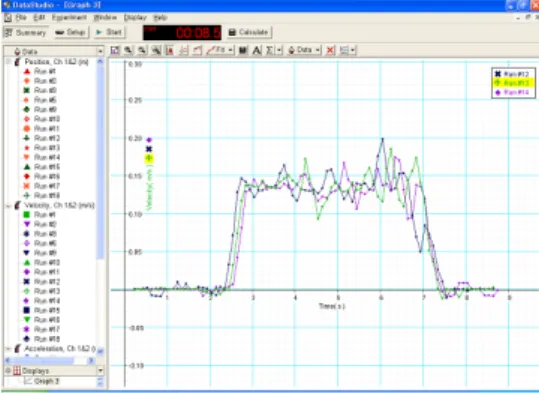539x393 pixels.
Task: Click the first magnifier (Zoom In) toolbar icon
Action: click(129, 50)
